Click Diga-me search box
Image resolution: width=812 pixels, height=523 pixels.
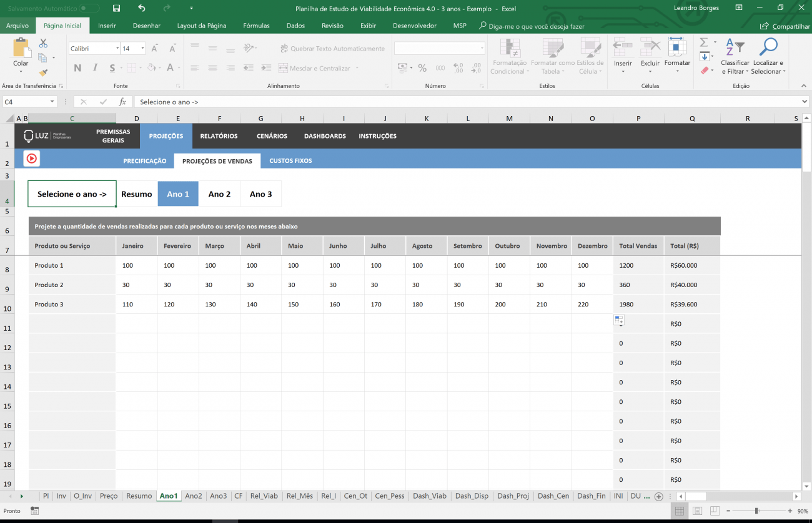(x=532, y=26)
